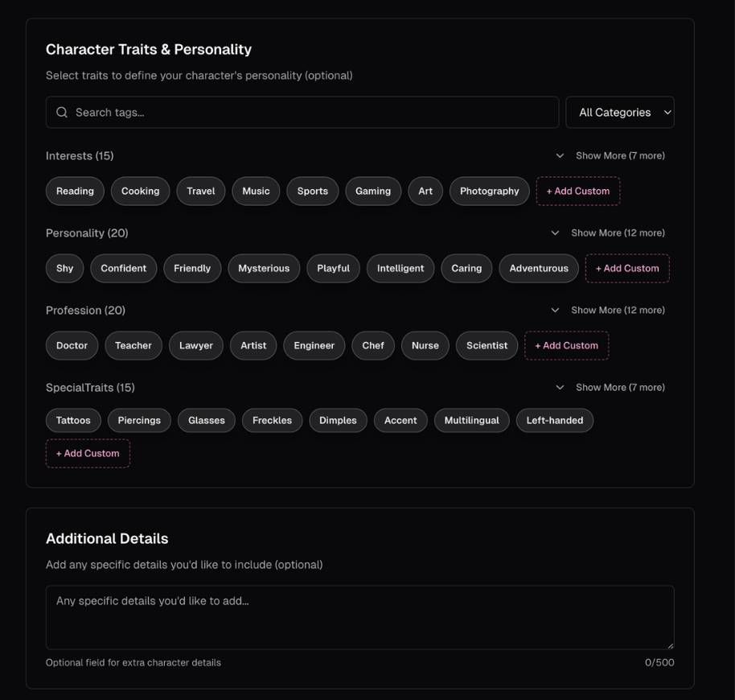Select the Scientist profession tag
735x700 pixels.
487,346
